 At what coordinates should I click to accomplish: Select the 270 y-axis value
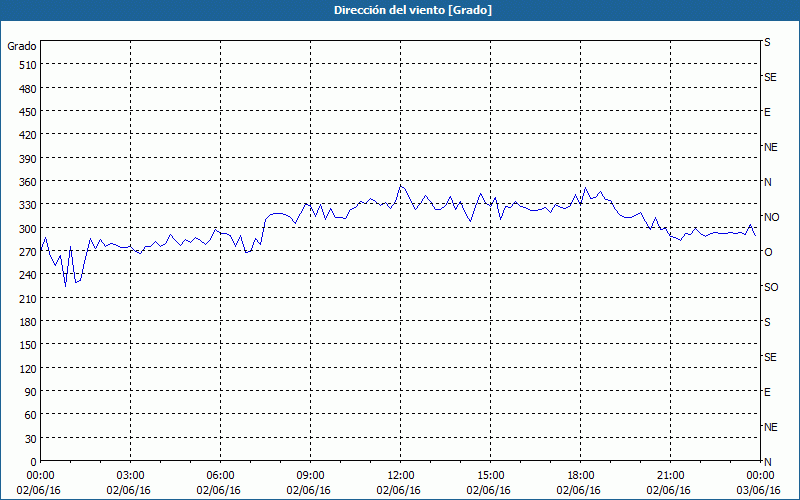tap(28, 252)
